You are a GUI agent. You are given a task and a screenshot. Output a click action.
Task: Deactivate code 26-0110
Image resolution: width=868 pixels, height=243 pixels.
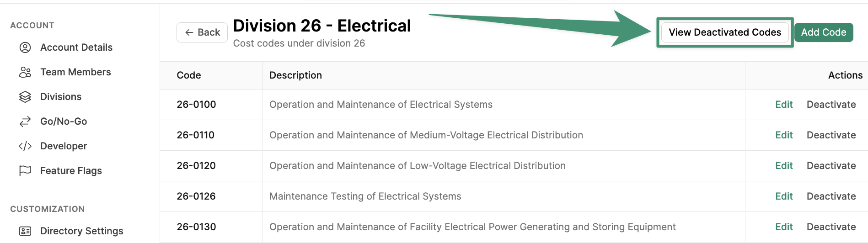point(831,135)
